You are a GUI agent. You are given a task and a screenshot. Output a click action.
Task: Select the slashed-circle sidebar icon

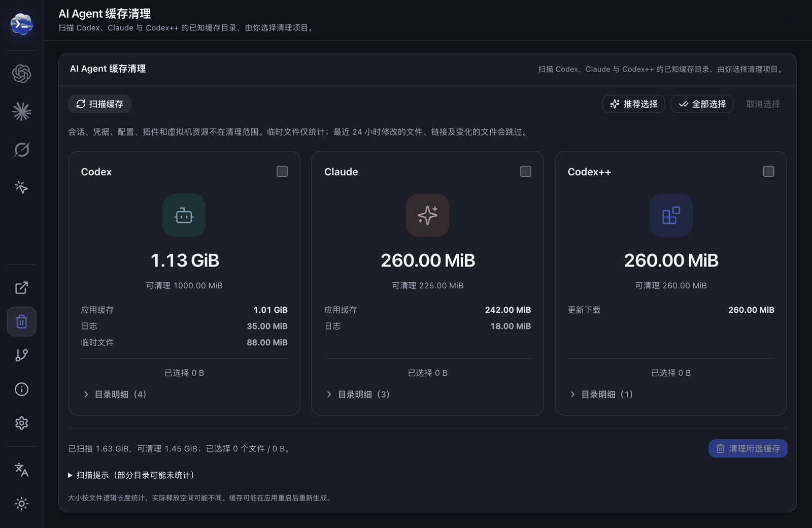pyautogui.click(x=21, y=150)
